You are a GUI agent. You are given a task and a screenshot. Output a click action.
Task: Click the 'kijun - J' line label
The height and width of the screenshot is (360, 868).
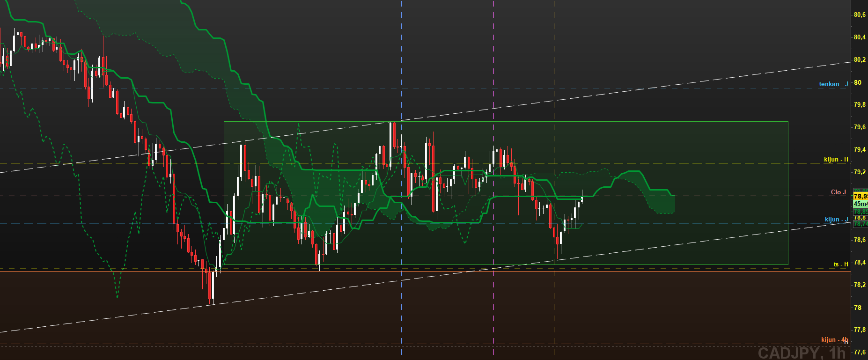(837, 220)
